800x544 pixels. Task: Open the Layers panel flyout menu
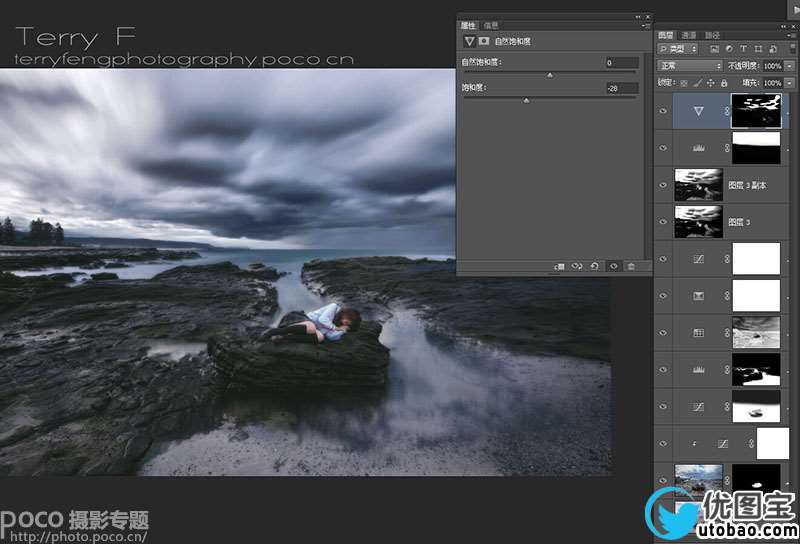(793, 35)
